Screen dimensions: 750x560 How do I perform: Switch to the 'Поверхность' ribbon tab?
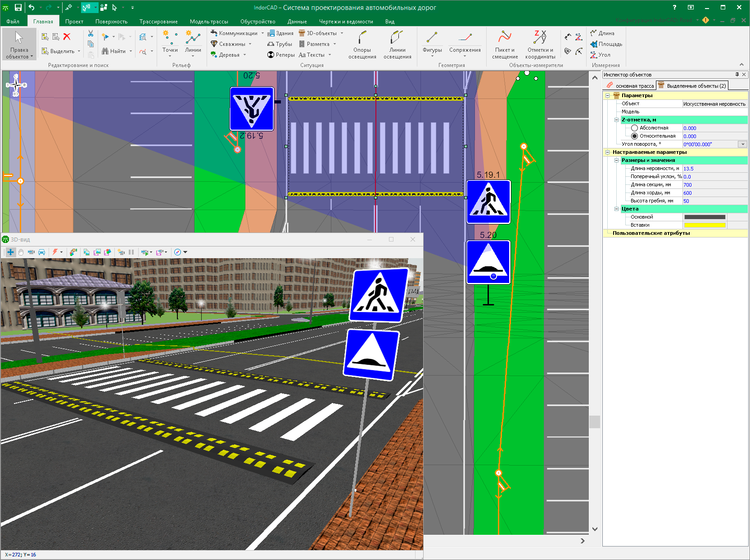111,21
